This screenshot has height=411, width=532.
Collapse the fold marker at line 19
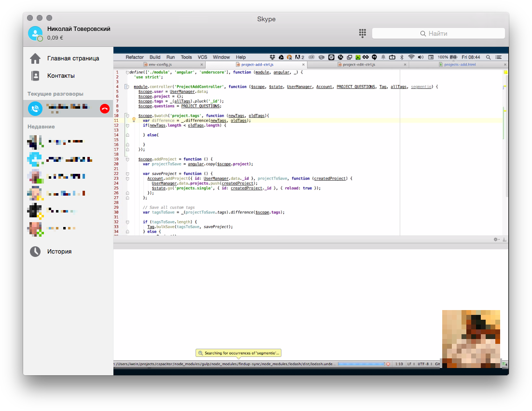coord(127,159)
